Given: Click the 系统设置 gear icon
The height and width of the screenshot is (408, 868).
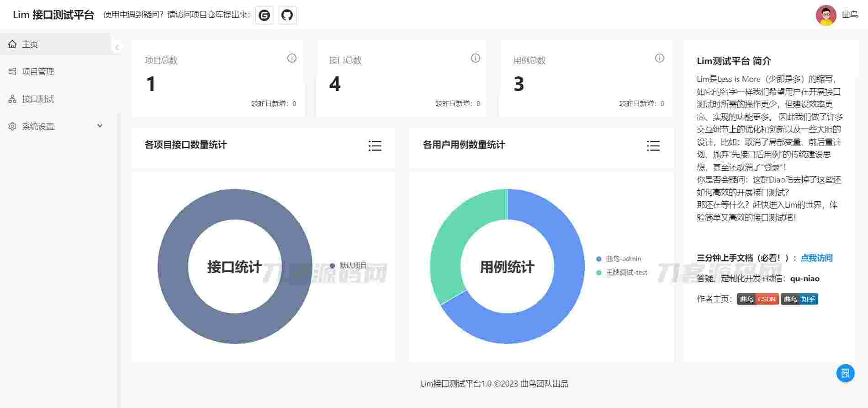Looking at the screenshot, I should [x=12, y=126].
